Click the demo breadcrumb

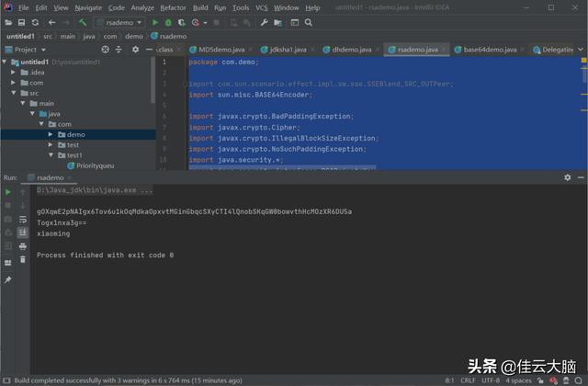tap(134, 37)
